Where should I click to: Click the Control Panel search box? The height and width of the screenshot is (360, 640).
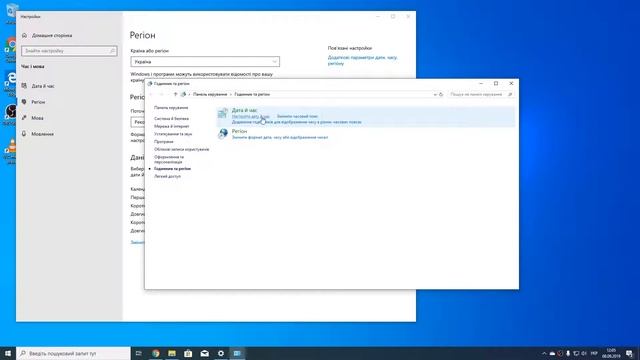(480, 94)
